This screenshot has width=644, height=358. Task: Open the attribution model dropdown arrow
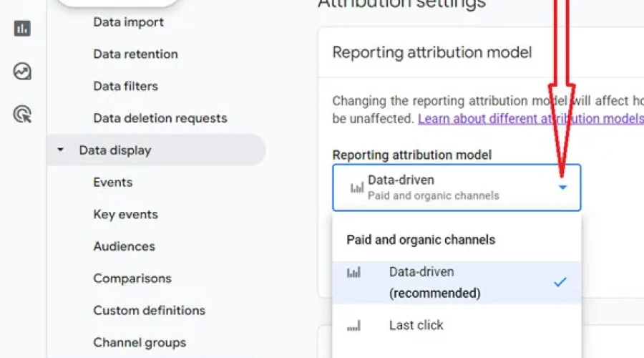(x=562, y=188)
